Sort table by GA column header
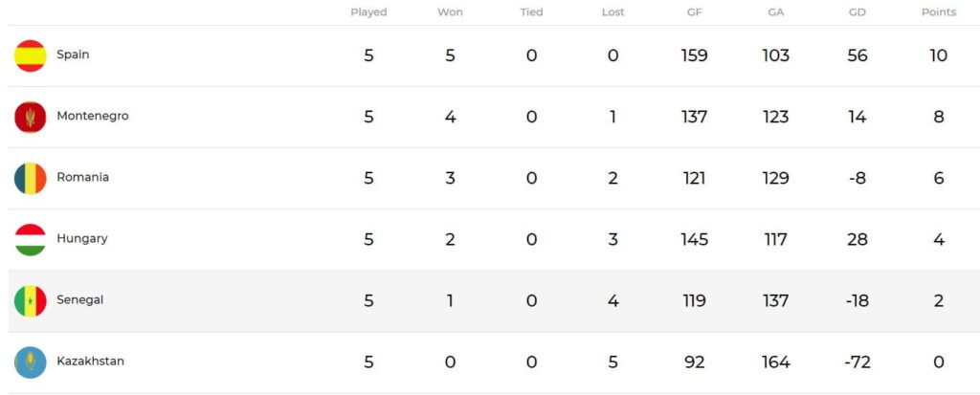This screenshot has height=395, width=980. point(776,12)
